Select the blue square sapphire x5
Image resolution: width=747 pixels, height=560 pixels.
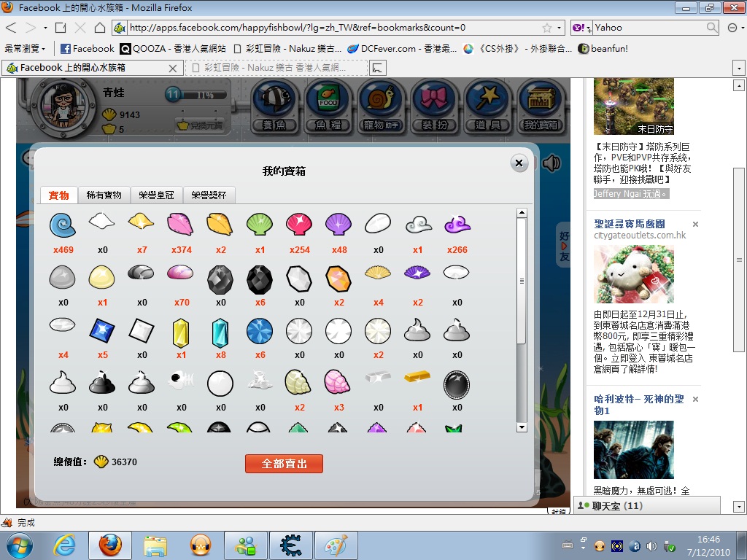point(102,331)
